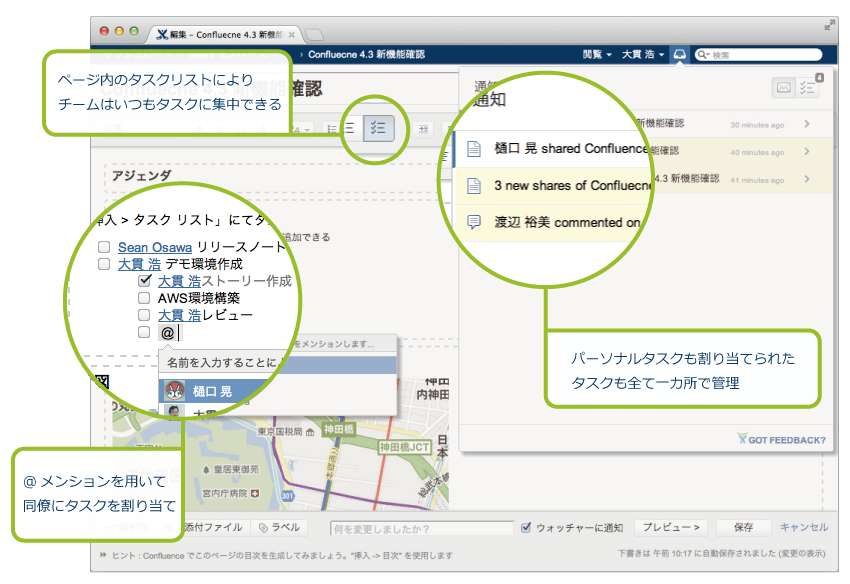The image size is (850, 584).
Task: Uncheck the ストーリー作成 task
Action: pos(144,281)
